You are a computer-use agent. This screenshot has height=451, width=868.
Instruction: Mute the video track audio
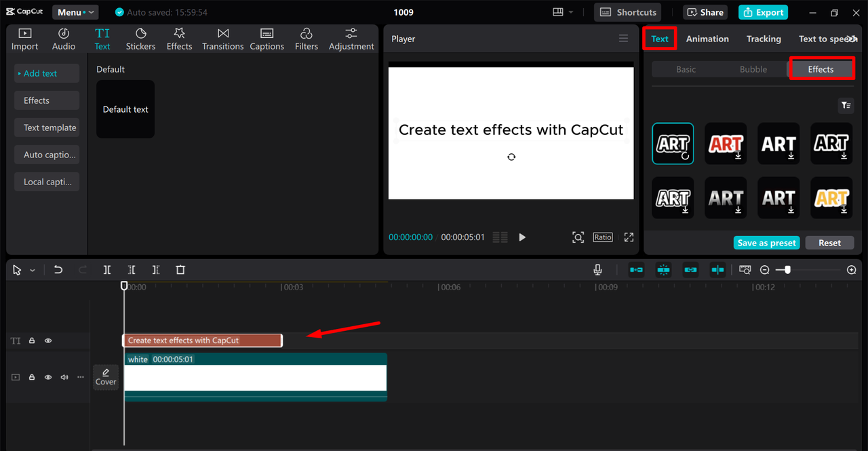coord(64,377)
